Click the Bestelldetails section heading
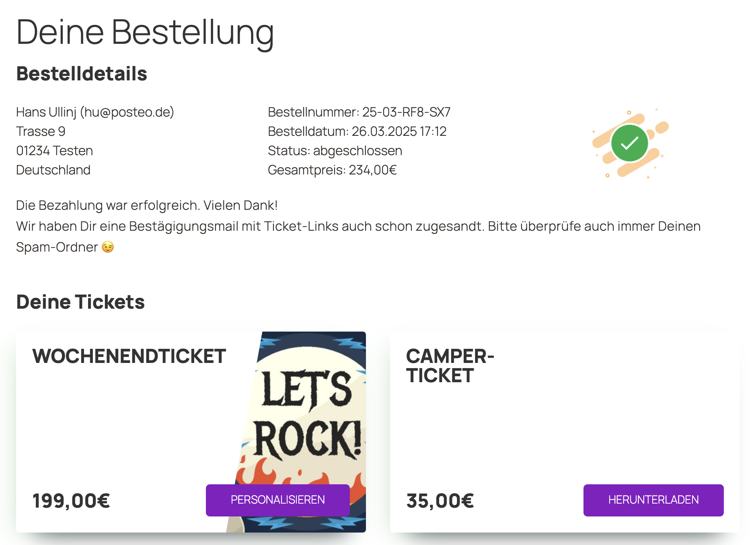756x545 pixels. tap(82, 74)
